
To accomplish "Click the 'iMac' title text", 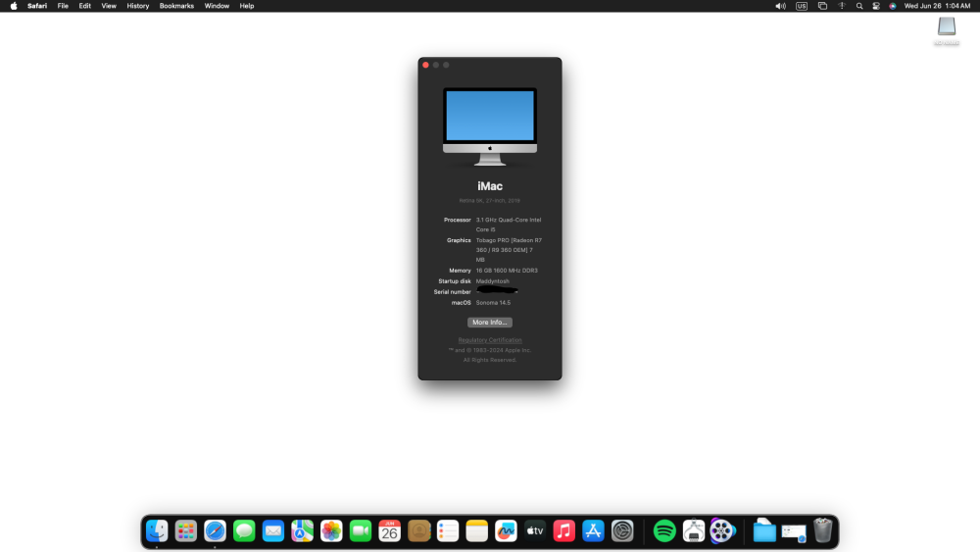I will (x=490, y=186).
